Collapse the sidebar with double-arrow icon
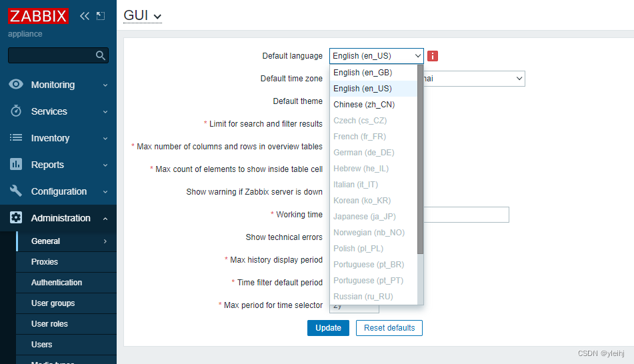Screen dimensions: 634x364 click(85, 16)
